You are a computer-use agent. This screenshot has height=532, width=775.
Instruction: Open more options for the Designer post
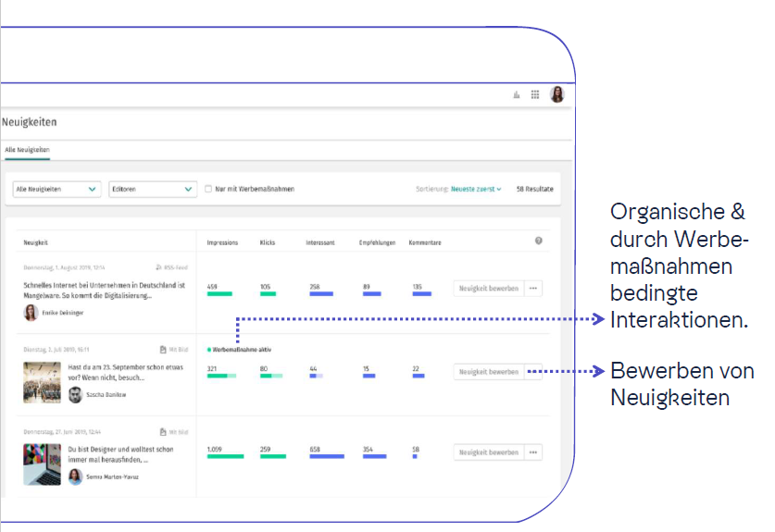click(533, 452)
